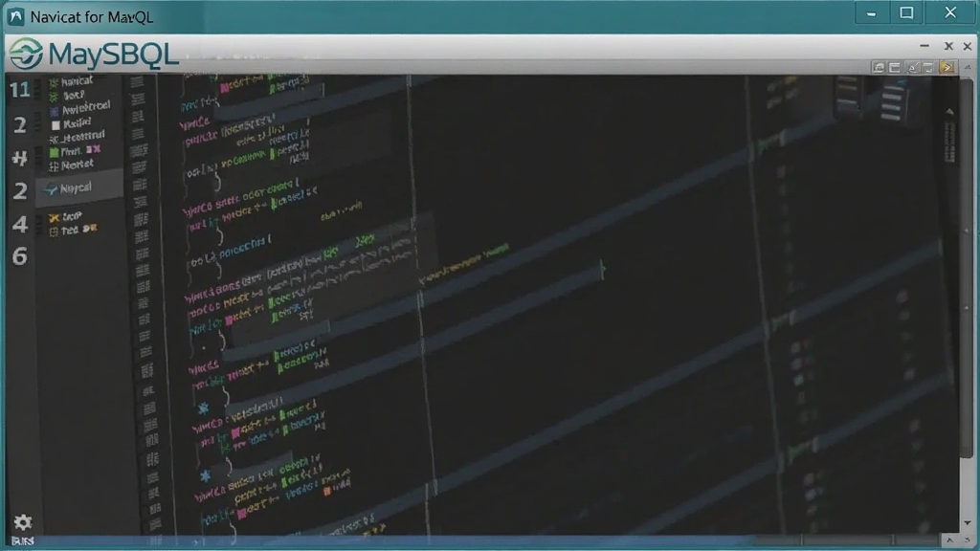
Task: Click the up arrow on the code minimap strip
Action: [x=950, y=112]
